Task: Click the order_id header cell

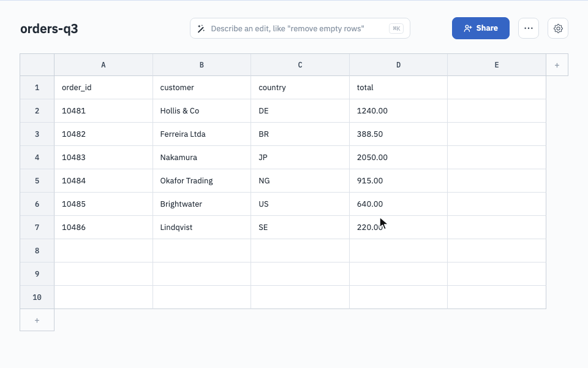Action: (x=104, y=88)
